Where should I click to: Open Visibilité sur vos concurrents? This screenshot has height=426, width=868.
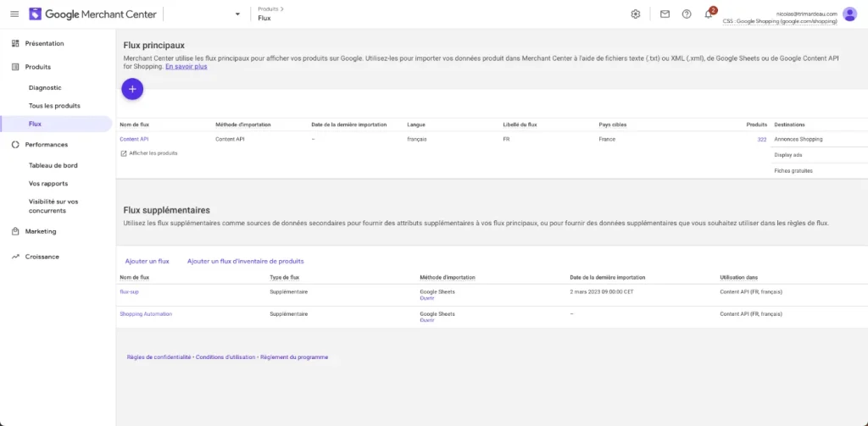53,206
